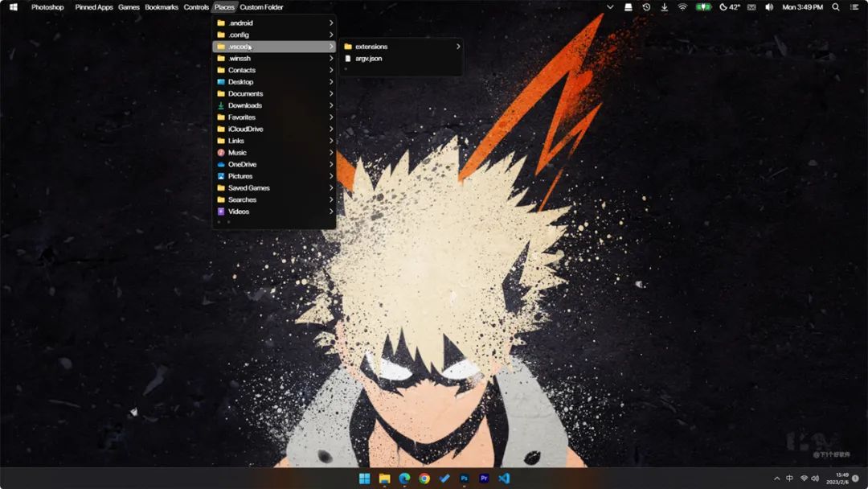Image resolution: width=868 pixels, height=489 pixels.
Task: Open the network icon in the taskbar tray
Action: 804,479
